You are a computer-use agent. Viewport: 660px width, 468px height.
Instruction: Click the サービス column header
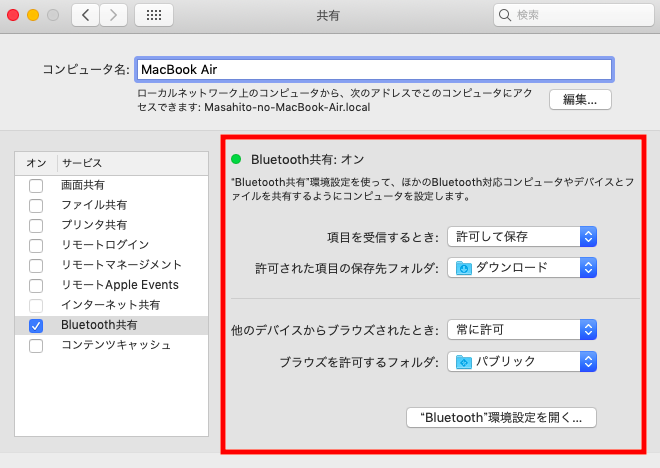pos(133,163)
